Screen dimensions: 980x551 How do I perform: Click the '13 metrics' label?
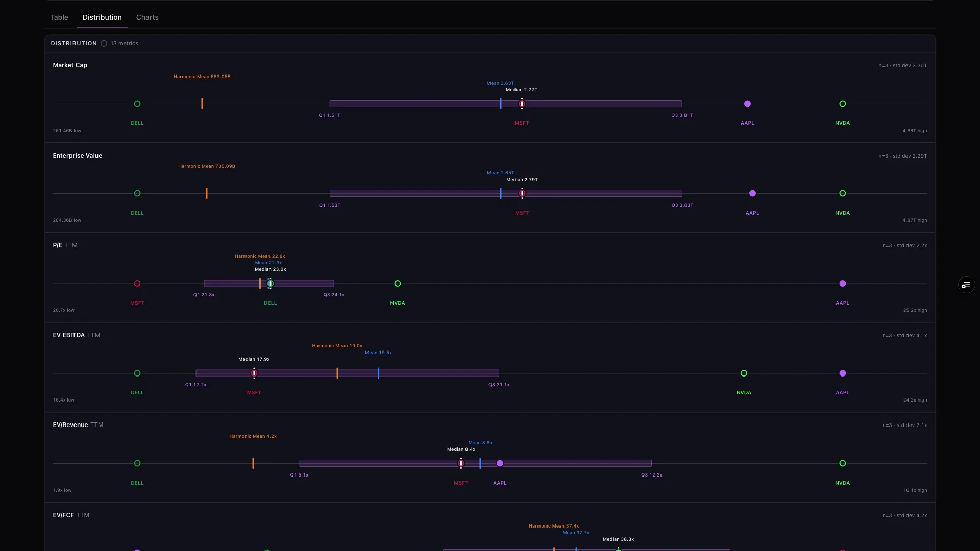(125, 44)
